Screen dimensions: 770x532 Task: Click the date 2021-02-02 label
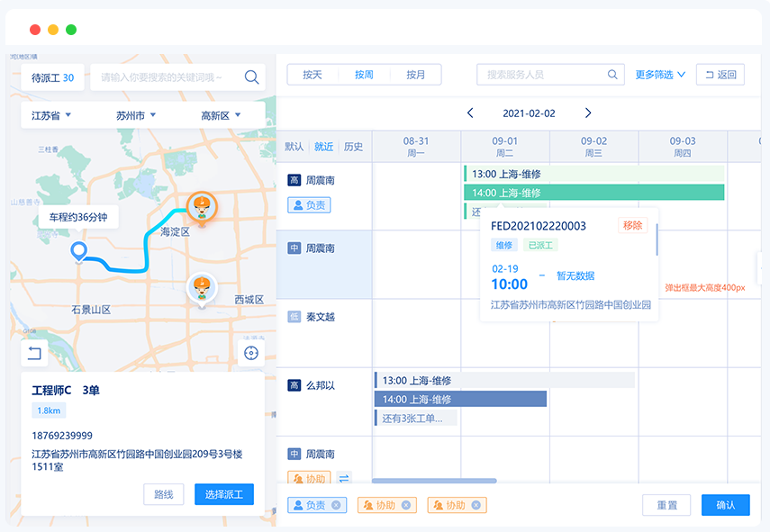tap(529, 113)
